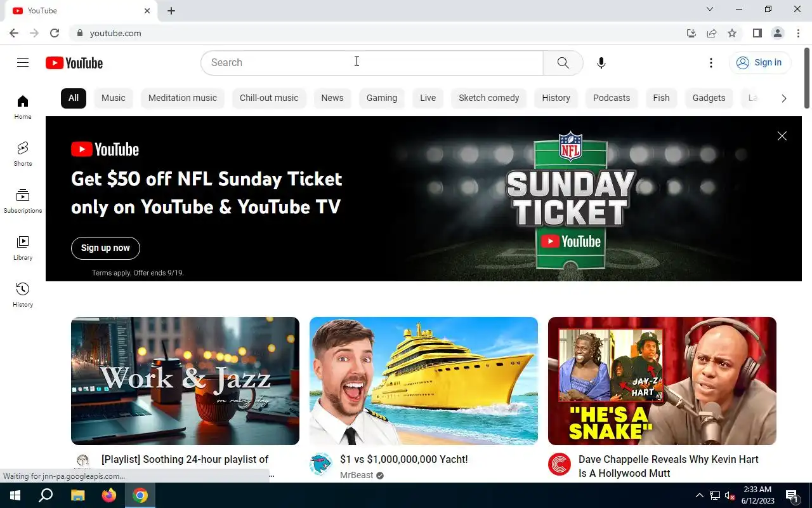
Task: Select the Gaming category chip
Action: pos(382,98)
